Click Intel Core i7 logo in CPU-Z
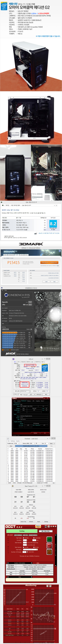The image size is (62, 644). point(45,368)
